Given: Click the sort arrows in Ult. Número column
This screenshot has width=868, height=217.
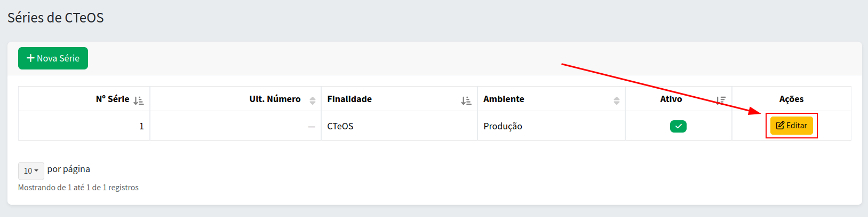Looking at the screenshot, I should (x=313, y=100).
